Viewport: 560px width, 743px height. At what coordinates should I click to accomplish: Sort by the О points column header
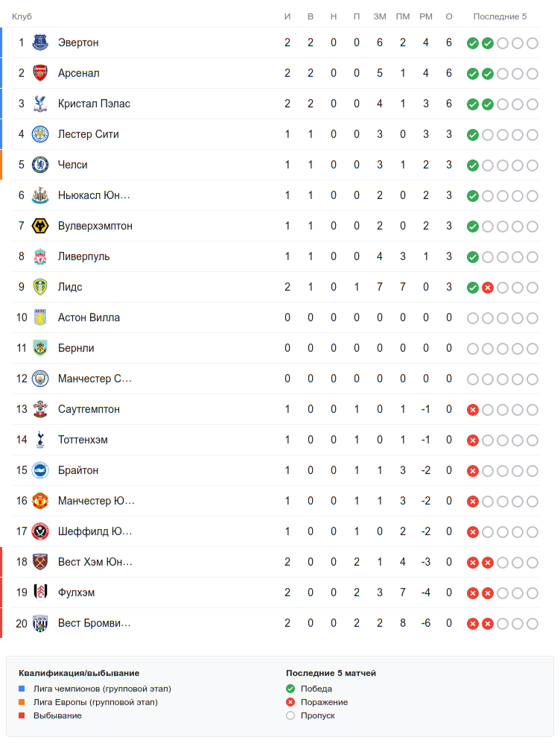coord(449,16)
